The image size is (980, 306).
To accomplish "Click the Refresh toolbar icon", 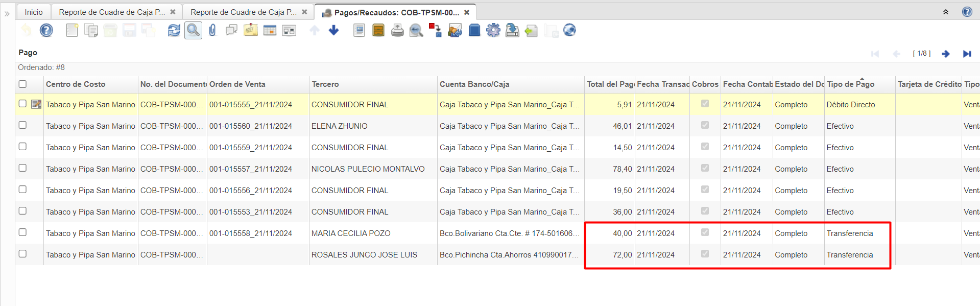I will (x=174, y=31).
